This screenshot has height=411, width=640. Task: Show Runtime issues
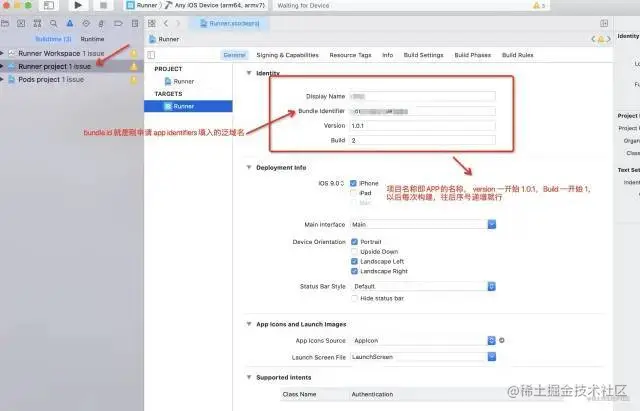pyautogui.click(x=92, y=39)
